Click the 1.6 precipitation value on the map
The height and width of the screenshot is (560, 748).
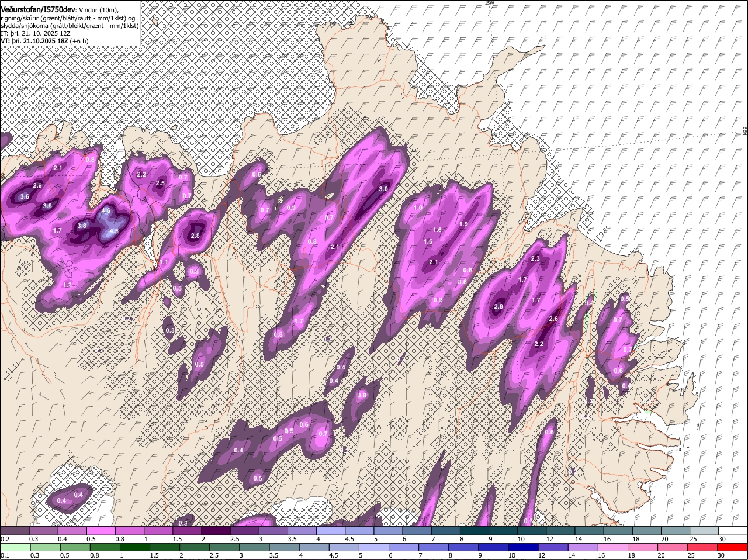437,230
